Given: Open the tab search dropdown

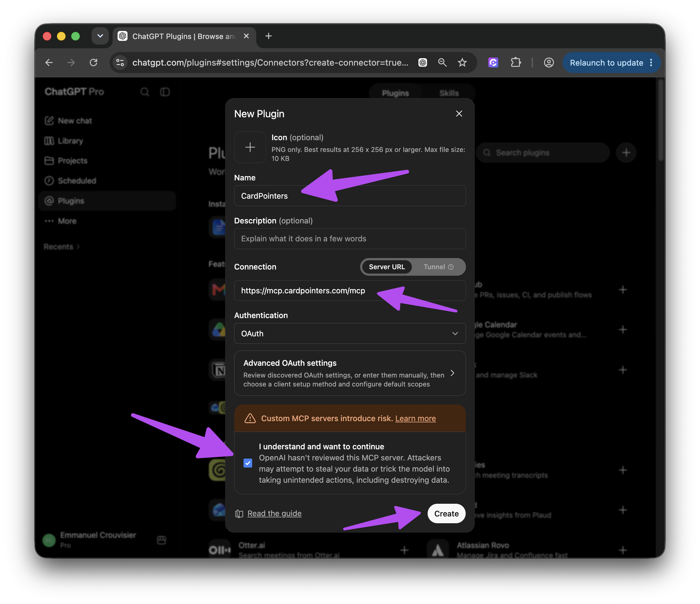Looking at the screenshot, I should point(100,36).
